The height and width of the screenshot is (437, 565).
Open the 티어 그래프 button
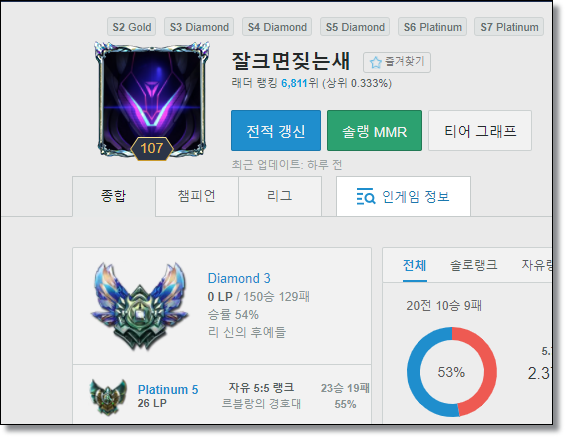[480, 130]
